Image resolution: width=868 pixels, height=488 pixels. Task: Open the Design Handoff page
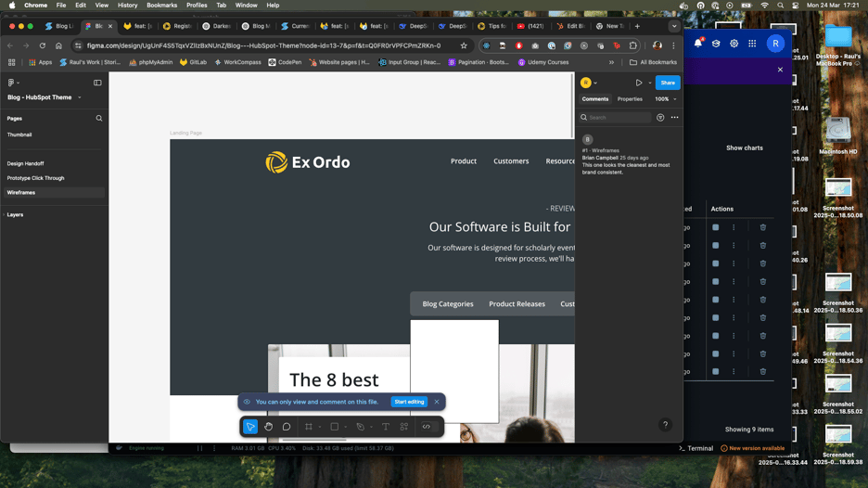[25, 163]
